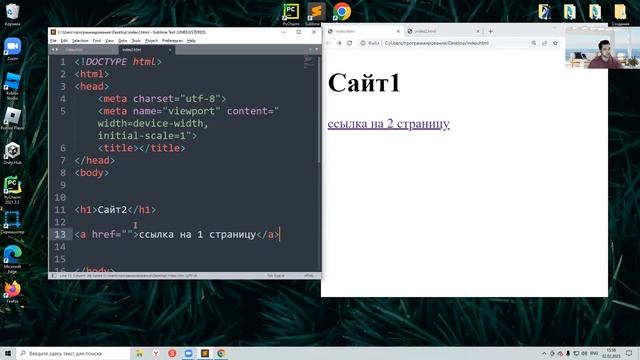Click the Sublime editor vertical scrollbar
The height and width of the screenshot is (360, 640).
pyautogui.click(x=319, y=109)
